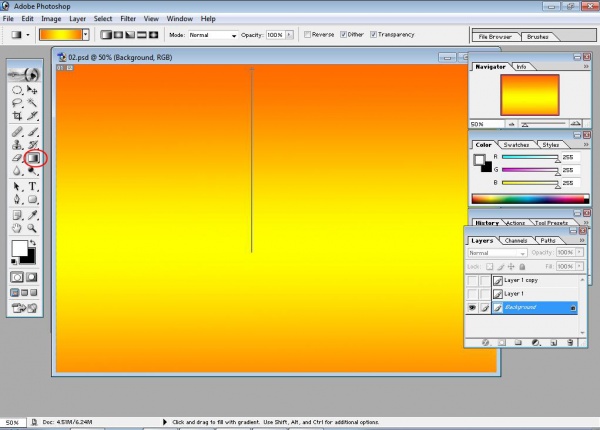Choose the Hand tool

click(18, 228)
